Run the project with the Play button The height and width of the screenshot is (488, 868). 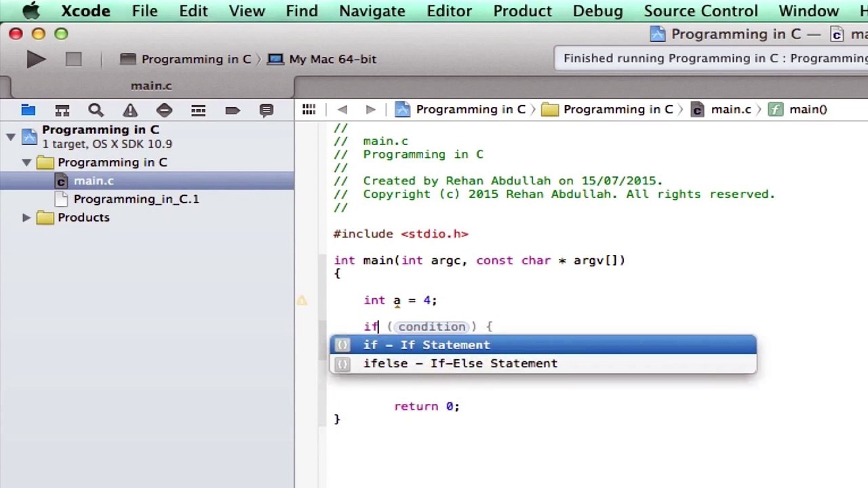tap(36, 59)
